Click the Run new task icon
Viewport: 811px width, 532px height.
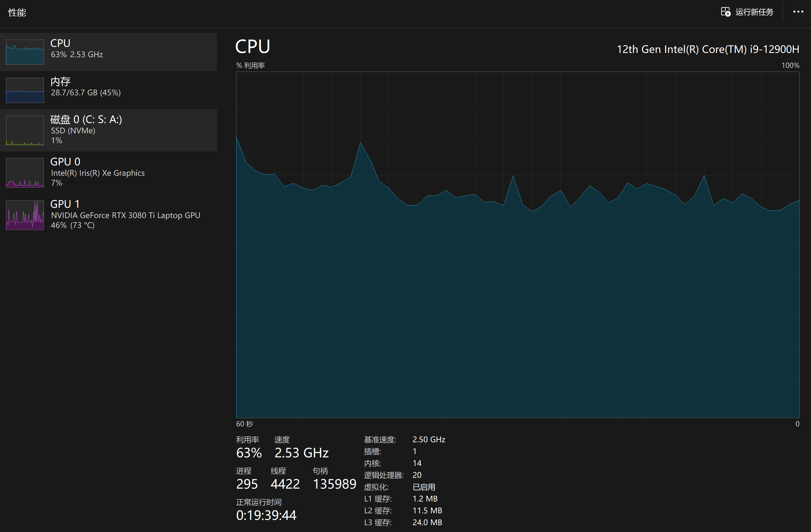click(725, 12)
